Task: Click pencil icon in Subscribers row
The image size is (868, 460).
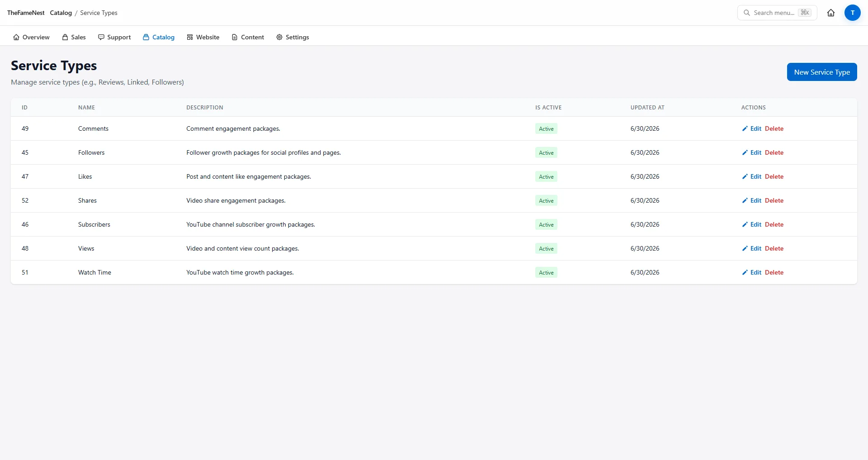Action: click(x=745, y=224)
